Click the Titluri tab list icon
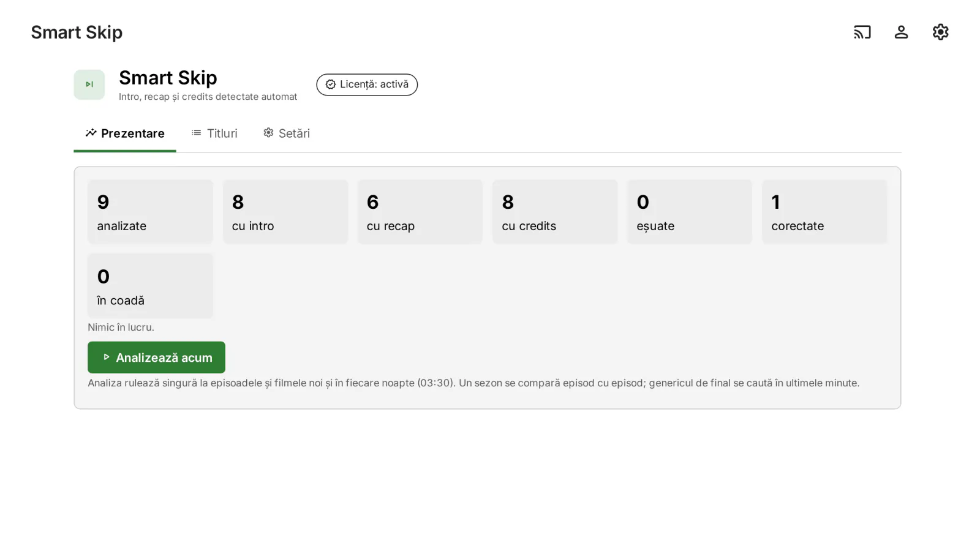 tap(197, 133)
